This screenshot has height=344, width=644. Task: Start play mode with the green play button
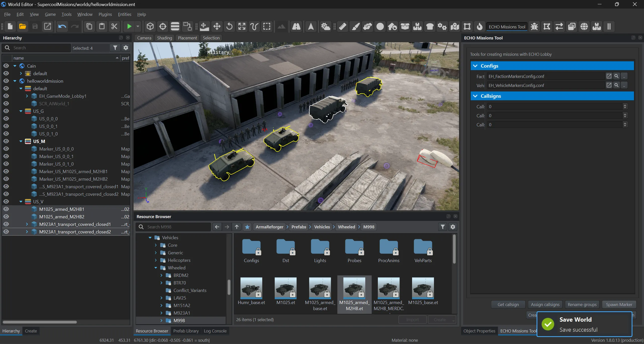coord(129,26)
